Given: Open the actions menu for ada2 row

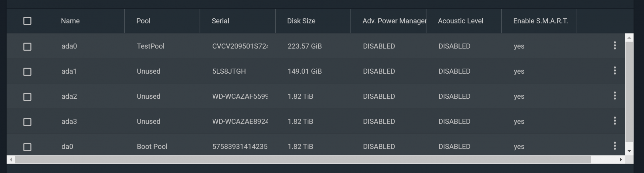Looking at the screenshot, I should pos(614,96).
